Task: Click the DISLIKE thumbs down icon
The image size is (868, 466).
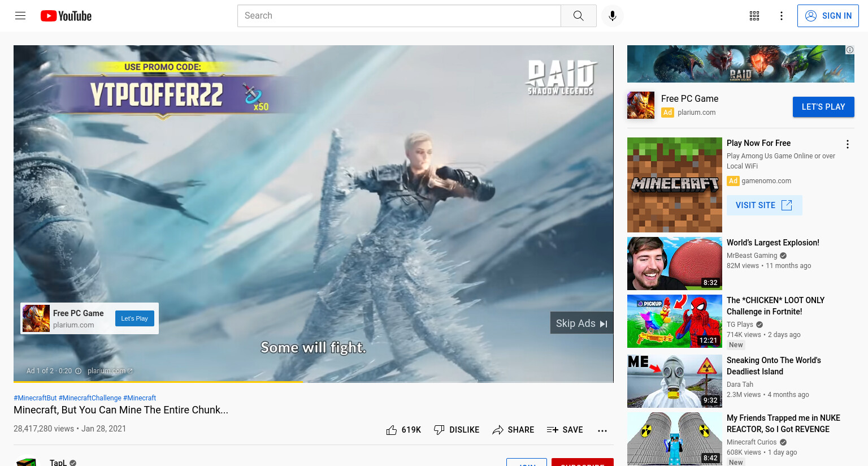Action: (439, 430)
